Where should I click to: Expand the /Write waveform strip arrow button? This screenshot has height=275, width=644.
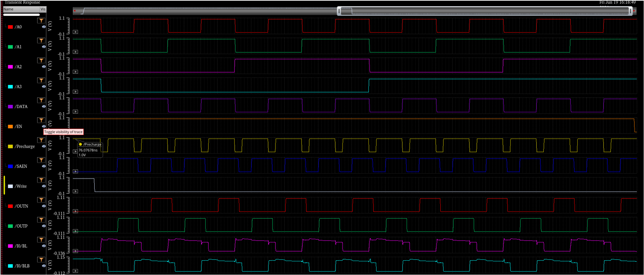[x=75, y=192]
